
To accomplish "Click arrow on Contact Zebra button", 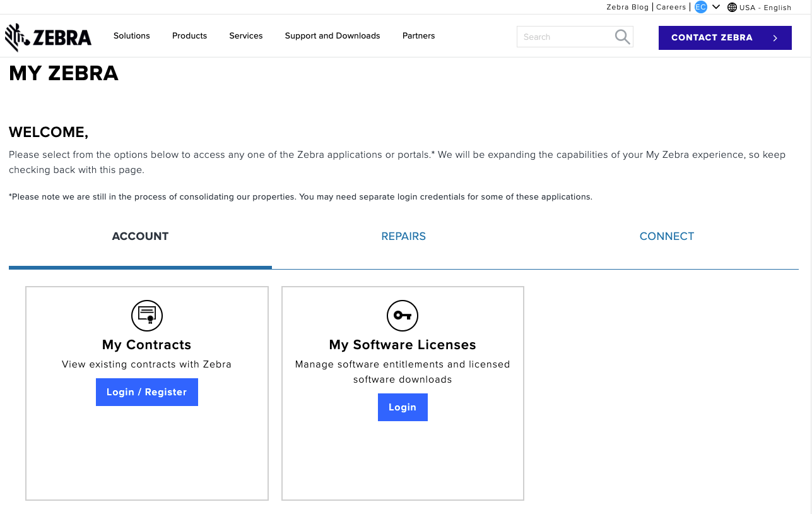I will (775, 38).
